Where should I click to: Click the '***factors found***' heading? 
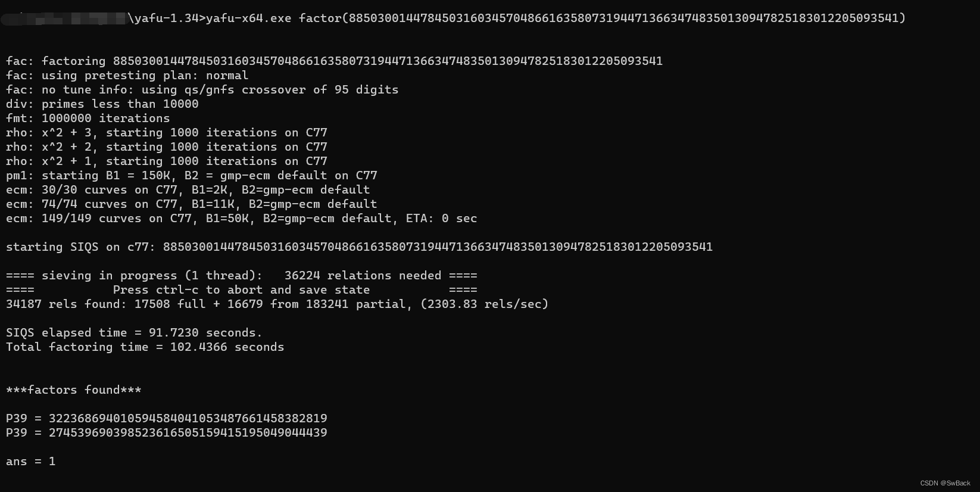point(73,390)
